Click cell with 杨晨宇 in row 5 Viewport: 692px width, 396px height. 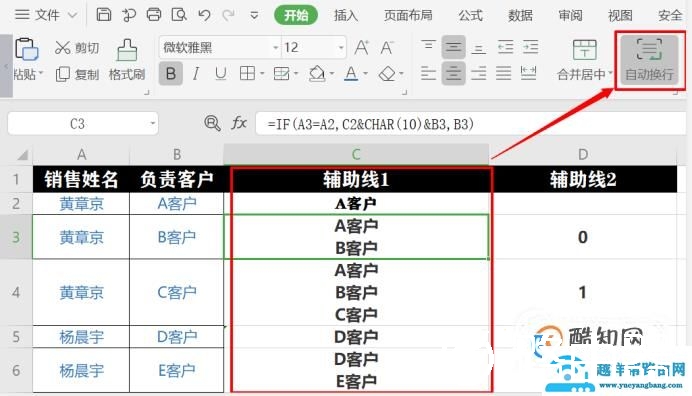point(81,337)
